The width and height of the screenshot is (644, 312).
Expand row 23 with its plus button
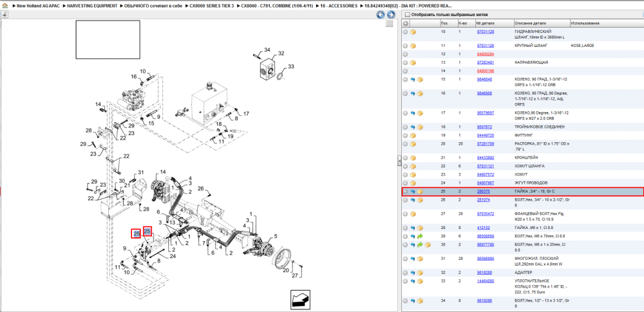(405, 174)
